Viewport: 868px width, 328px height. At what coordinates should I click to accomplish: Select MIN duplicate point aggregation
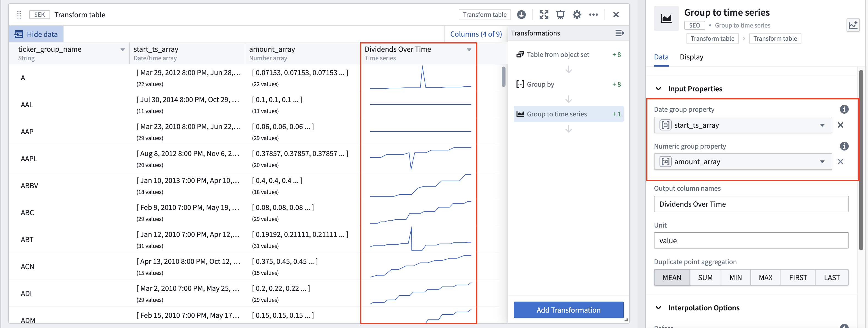[x=736, y=277]
